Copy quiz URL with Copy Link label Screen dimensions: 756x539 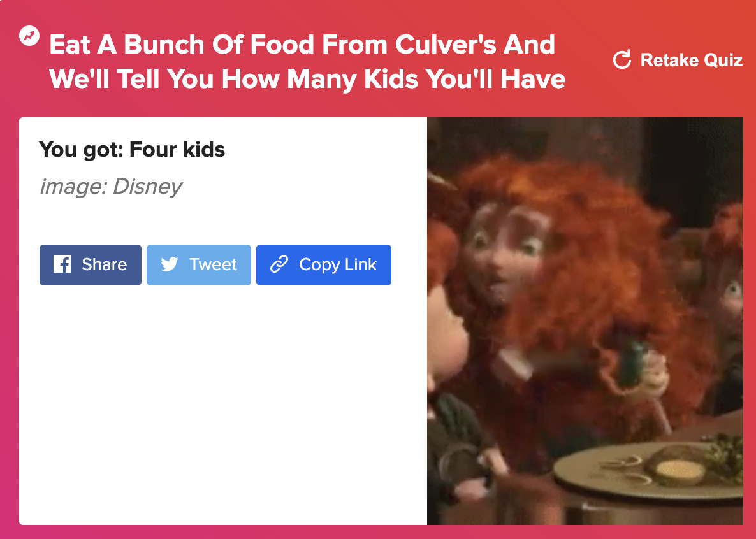click(x=337, y=264)
